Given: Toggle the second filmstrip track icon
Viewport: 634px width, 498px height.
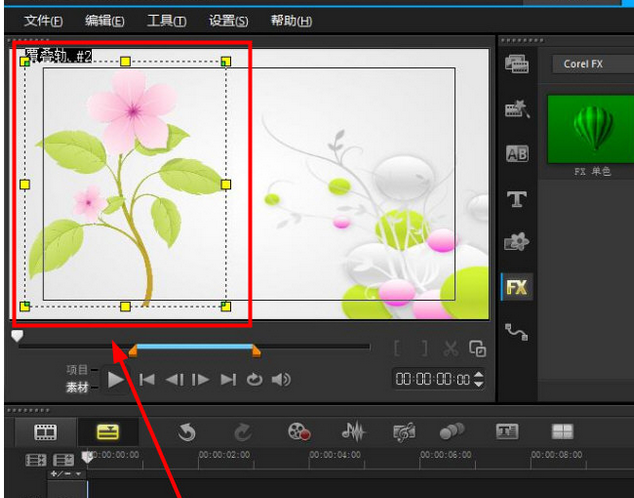Looking at the screenshot, I should pos(63,460).
